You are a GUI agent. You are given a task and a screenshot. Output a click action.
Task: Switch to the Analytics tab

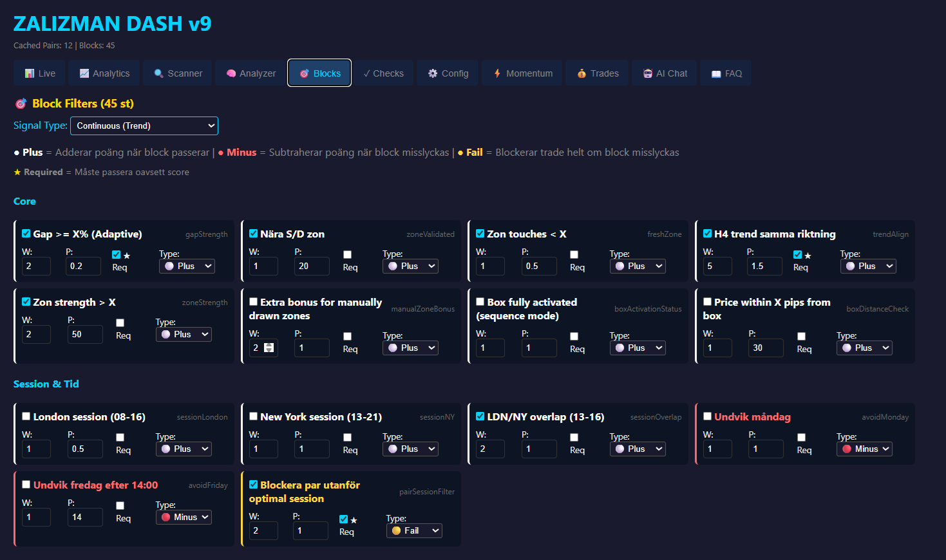pyautogui.click(x=104, y=73)
